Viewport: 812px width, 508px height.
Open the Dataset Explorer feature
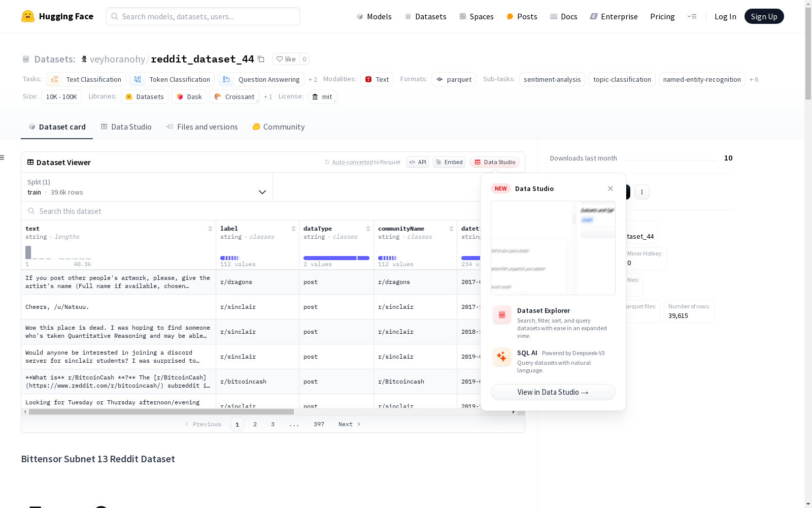pyautogui.click(x=553, y=322)
